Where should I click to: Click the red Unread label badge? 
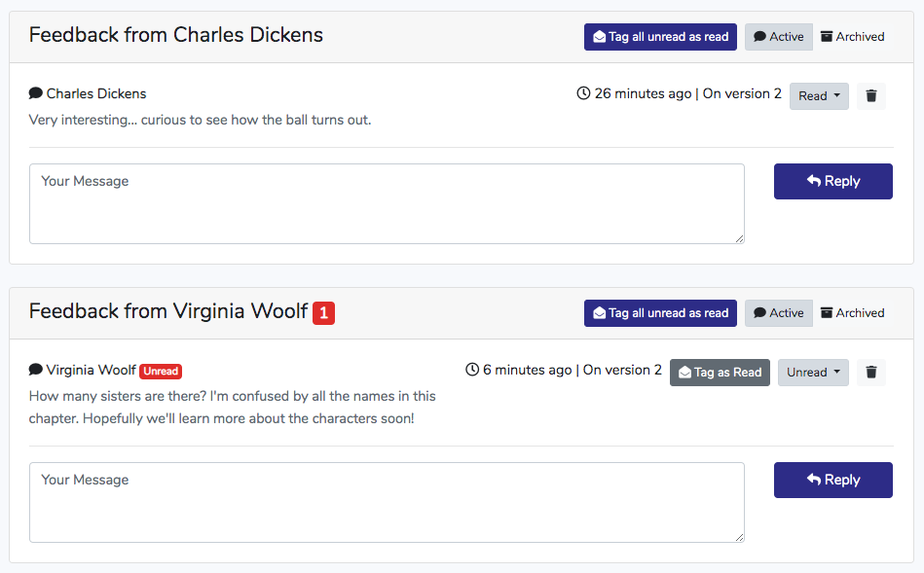point(161,371)
